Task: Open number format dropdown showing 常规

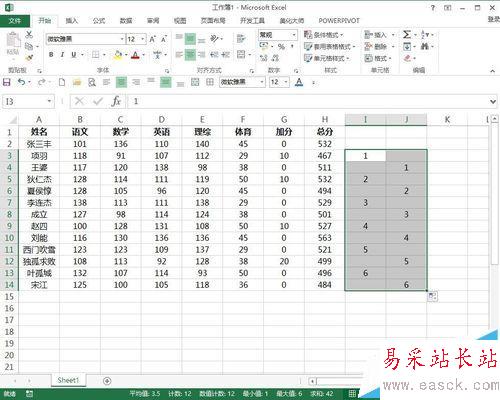Action: point(294,35)
